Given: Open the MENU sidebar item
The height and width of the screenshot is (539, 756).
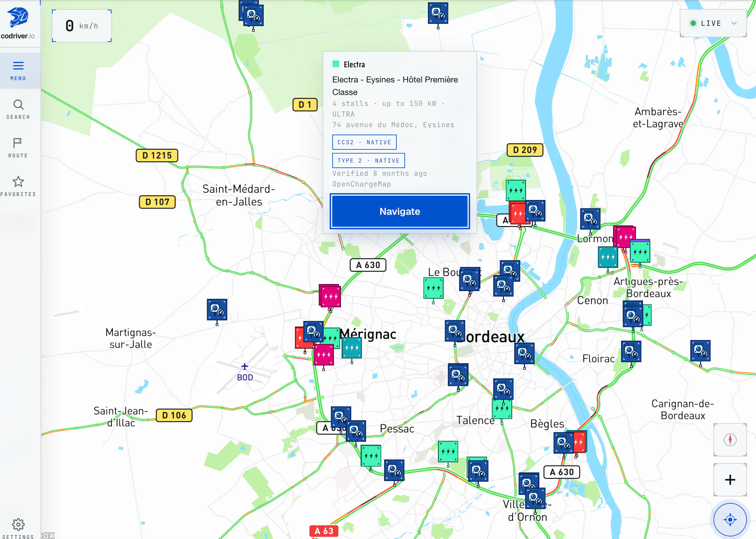Looking at the screenshot, I should click(x=18, y=71).
